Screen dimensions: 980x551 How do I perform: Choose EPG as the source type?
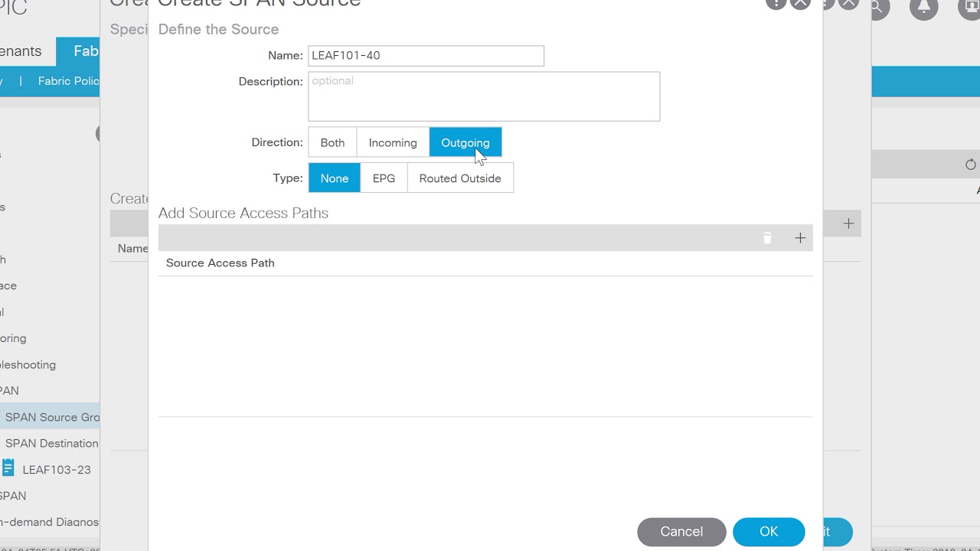(x=384, y=178)
